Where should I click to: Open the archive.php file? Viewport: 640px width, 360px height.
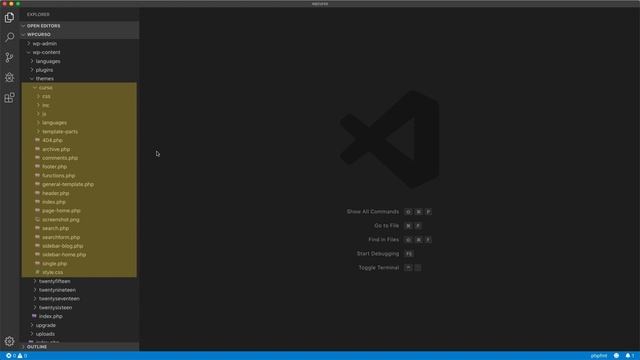80,149
